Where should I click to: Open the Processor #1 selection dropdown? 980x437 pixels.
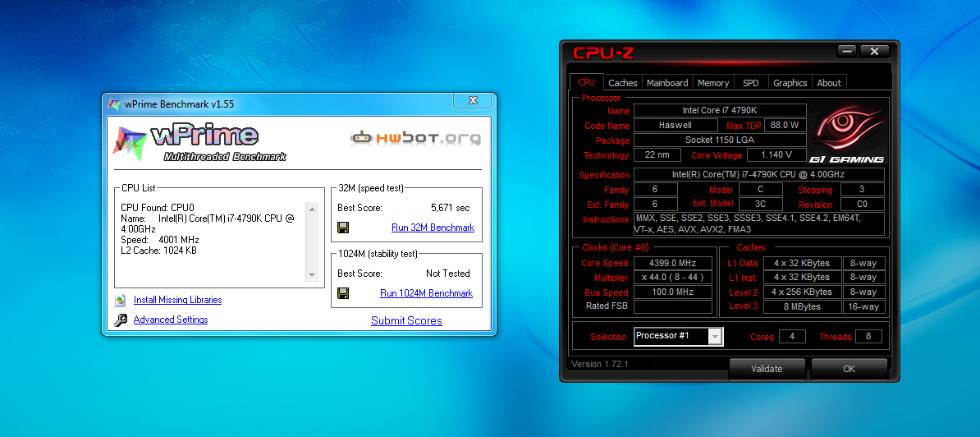pyautogui.click(x=679, y=336)
